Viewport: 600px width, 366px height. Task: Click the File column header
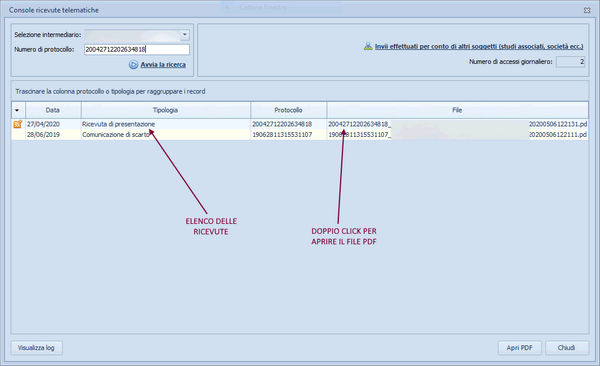457,110
